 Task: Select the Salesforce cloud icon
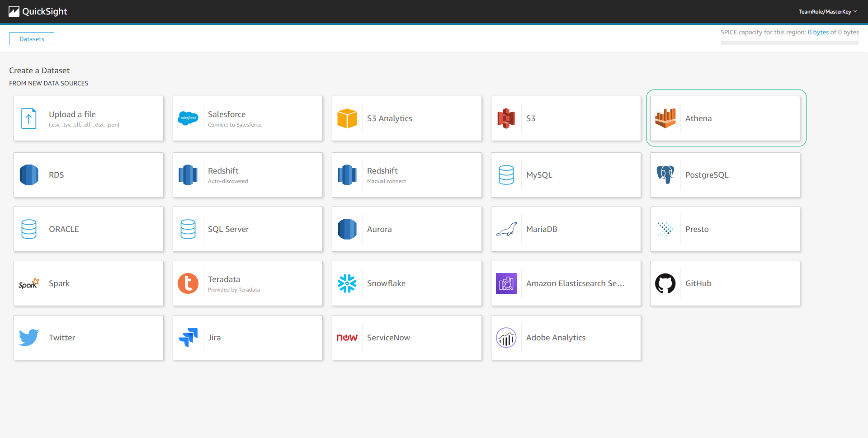(x=188, y=118)
